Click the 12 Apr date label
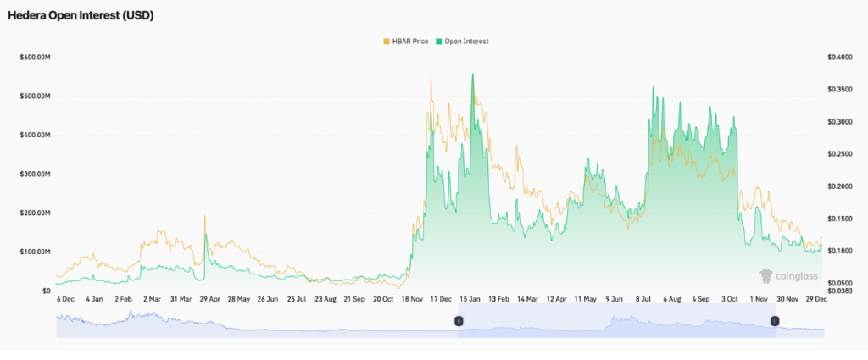Viewport: 868px width, 360px height. 556,299
